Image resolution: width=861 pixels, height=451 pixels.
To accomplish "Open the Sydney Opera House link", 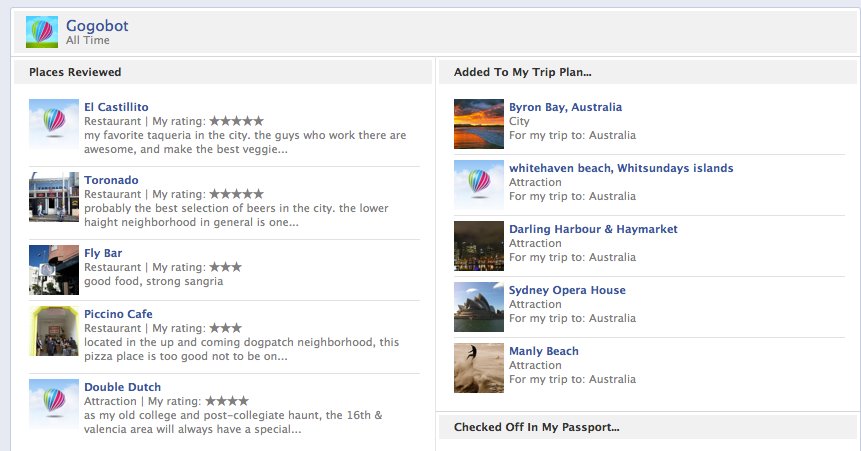I will tap(567, 290).
